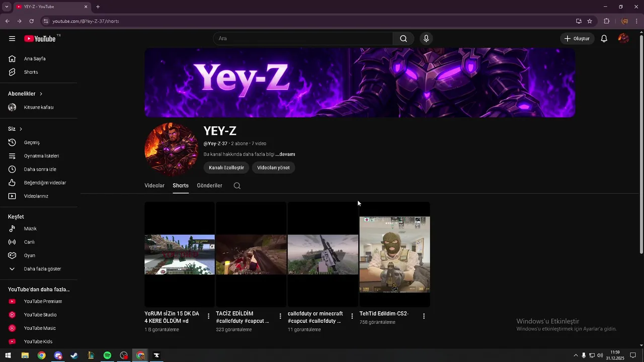Click the Chrome address bar URL

[86, 21]
